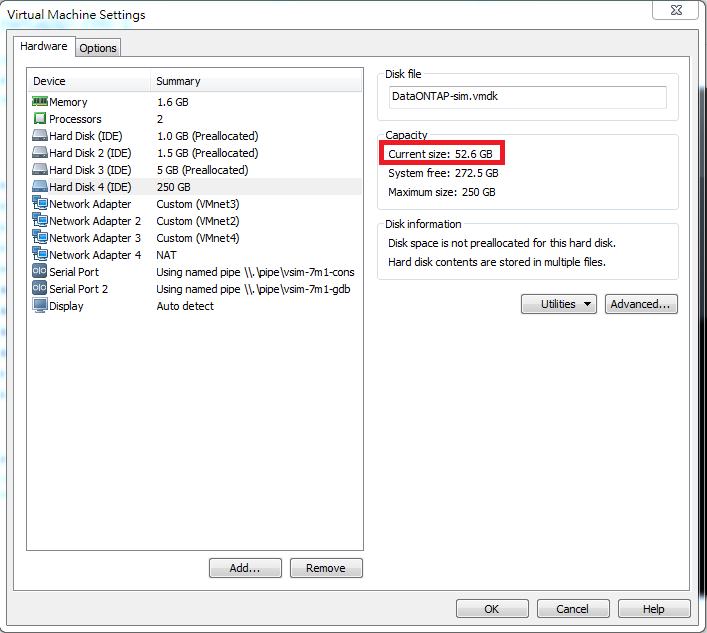The height and width of the screenshot is (633, 707).
Task: Select the NAT summary entry
Action: (x=166, y=255)
